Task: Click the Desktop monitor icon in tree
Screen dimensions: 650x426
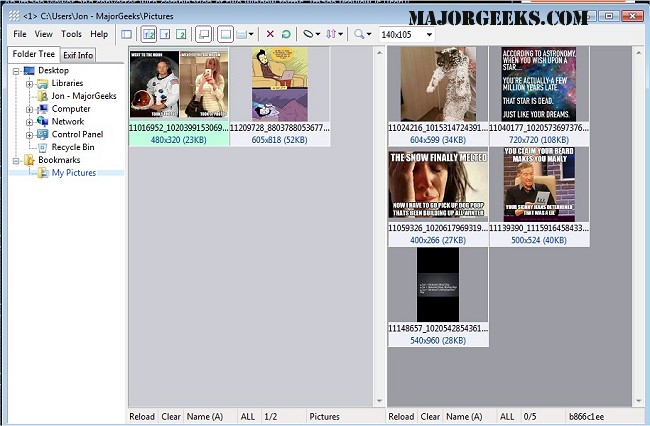Action: (x=29, y=70)
